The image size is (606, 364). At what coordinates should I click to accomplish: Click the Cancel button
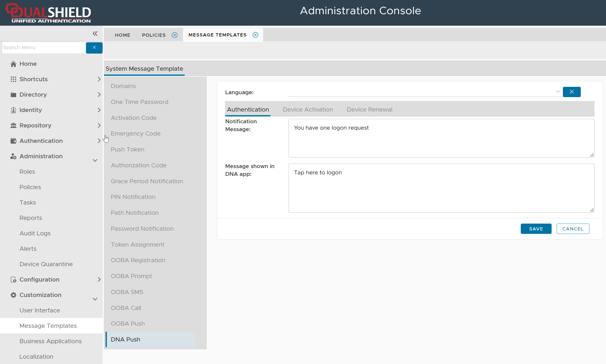[573, 229]
